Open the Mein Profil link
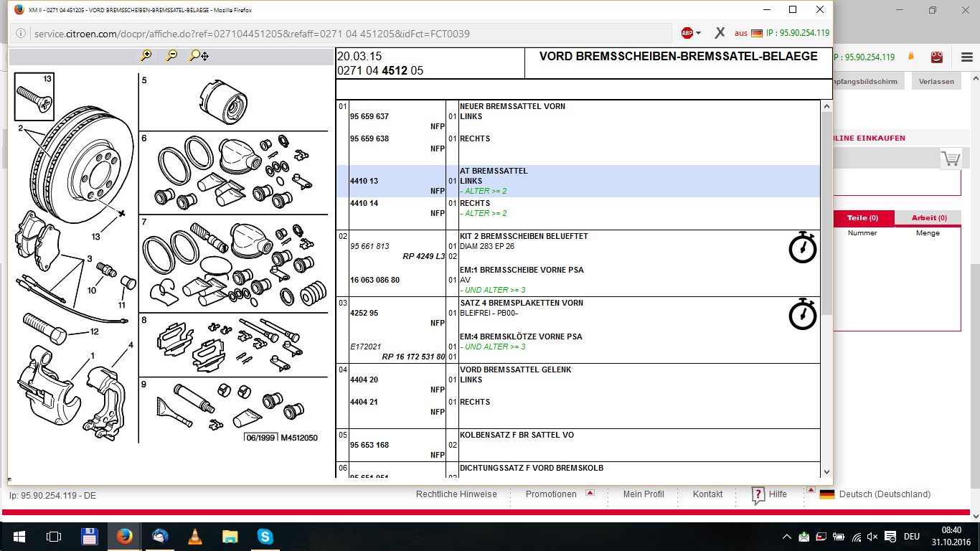Image resolution: width=980 pixels, height=551 pixels. point(644,494)
